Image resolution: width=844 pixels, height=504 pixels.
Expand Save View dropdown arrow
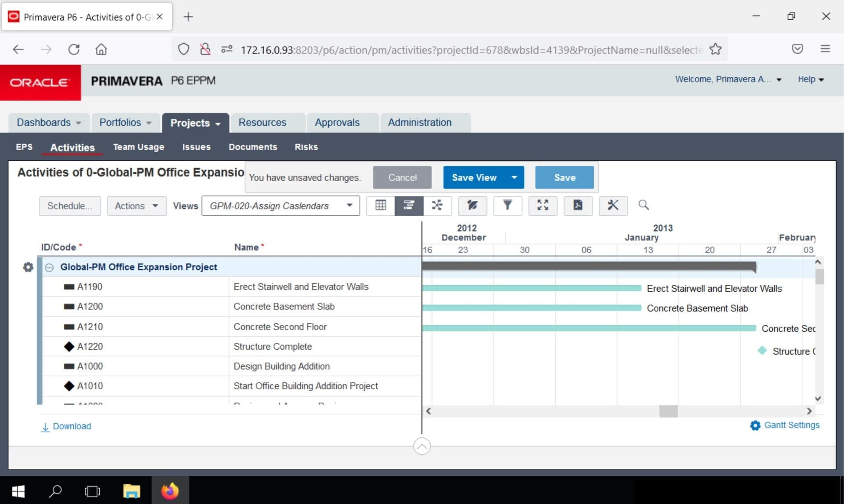514,177
